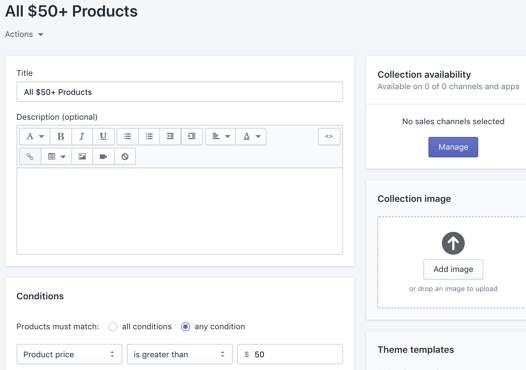Image resolution: width=526 pixels, height=370 pixels.
Task: Click 'or drop an image to upload' text
Action: coord(453,288)
